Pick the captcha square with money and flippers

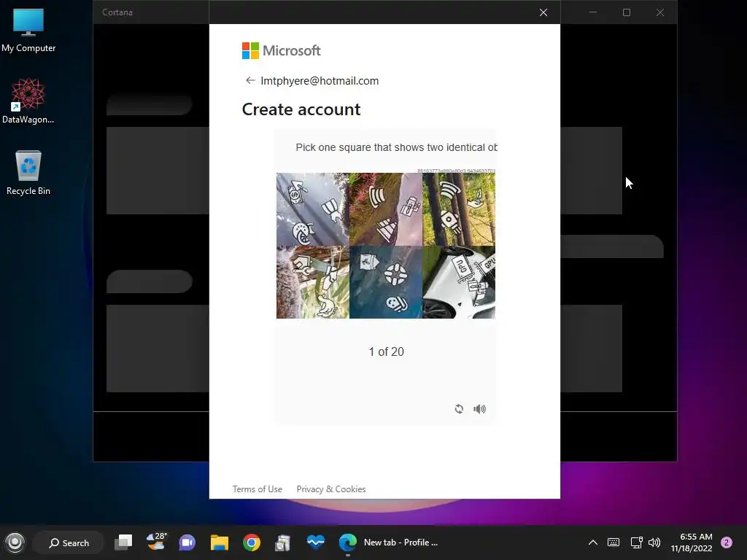pos(313,209)
